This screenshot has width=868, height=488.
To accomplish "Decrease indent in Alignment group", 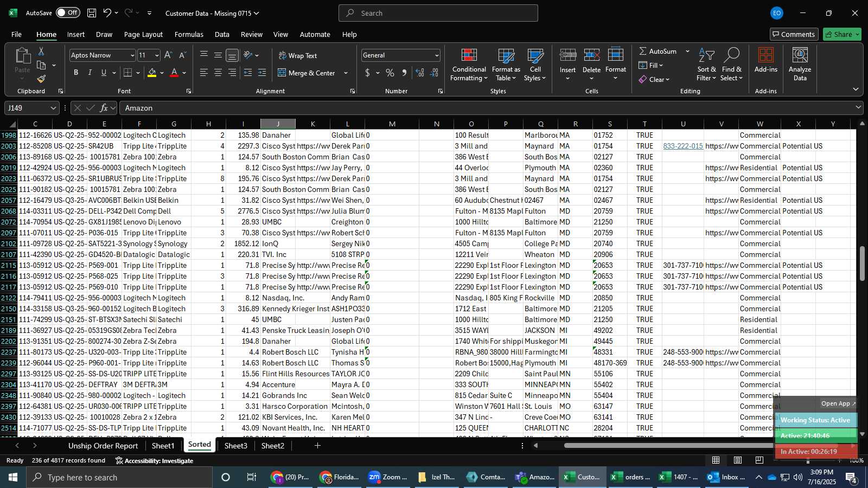I will coord(248,73).
